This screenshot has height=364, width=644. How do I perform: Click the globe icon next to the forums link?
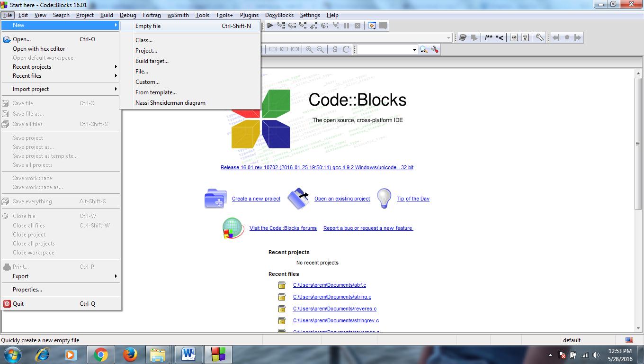pos(233,228)
